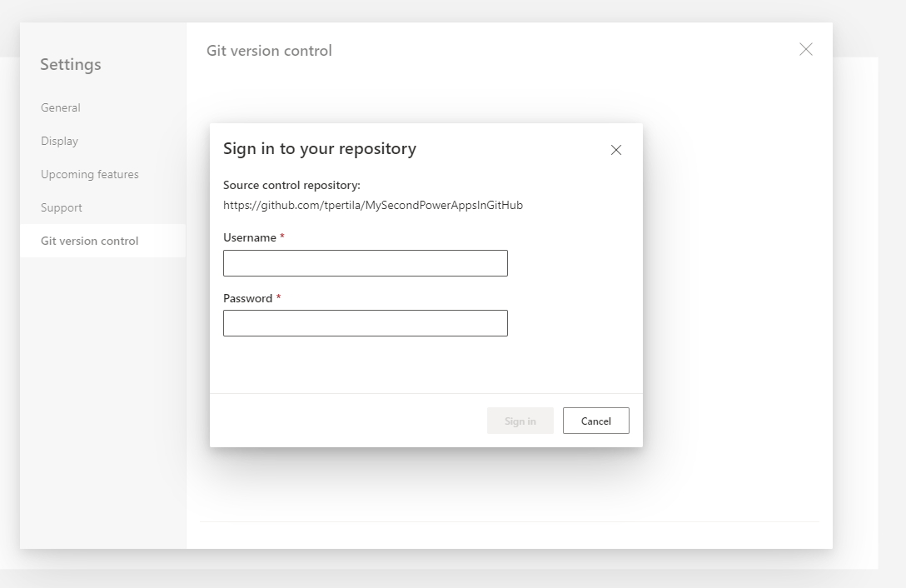906x588 pixels.
Task: Close the Sign in to your repository dialog
Action: tap(616, 150)
